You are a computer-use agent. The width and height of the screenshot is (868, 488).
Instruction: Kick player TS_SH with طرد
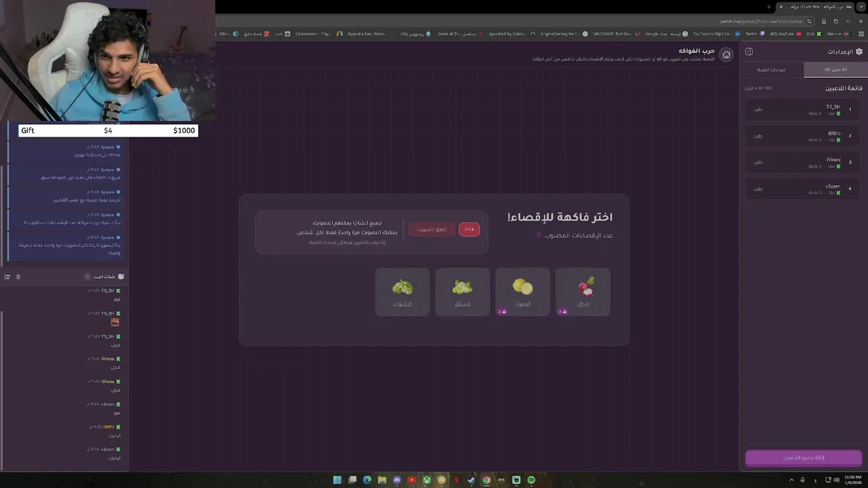pos(757,109)
